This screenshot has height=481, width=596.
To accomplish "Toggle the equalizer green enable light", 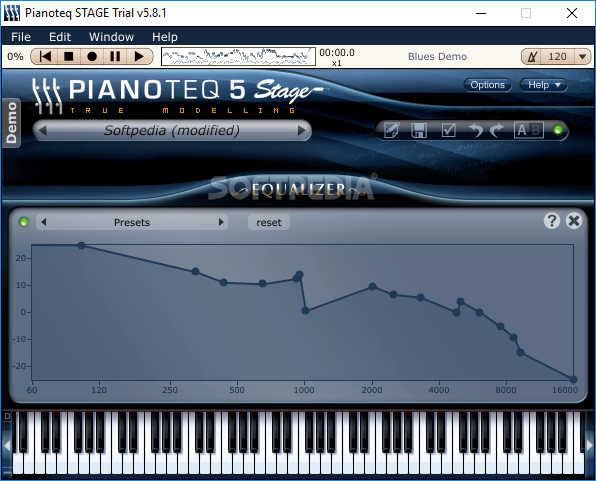I will (24, 222).
